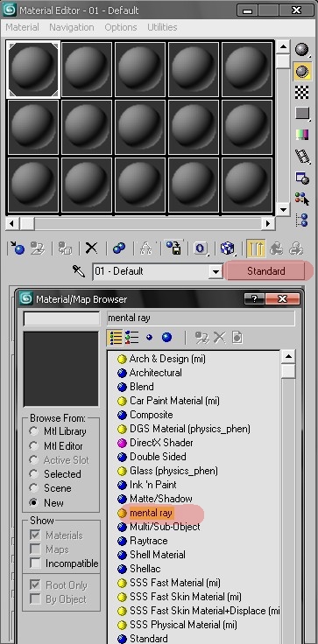Switch browser to View Large Icons
Viewport: 318px width, 644px height.
coord(166,338)
